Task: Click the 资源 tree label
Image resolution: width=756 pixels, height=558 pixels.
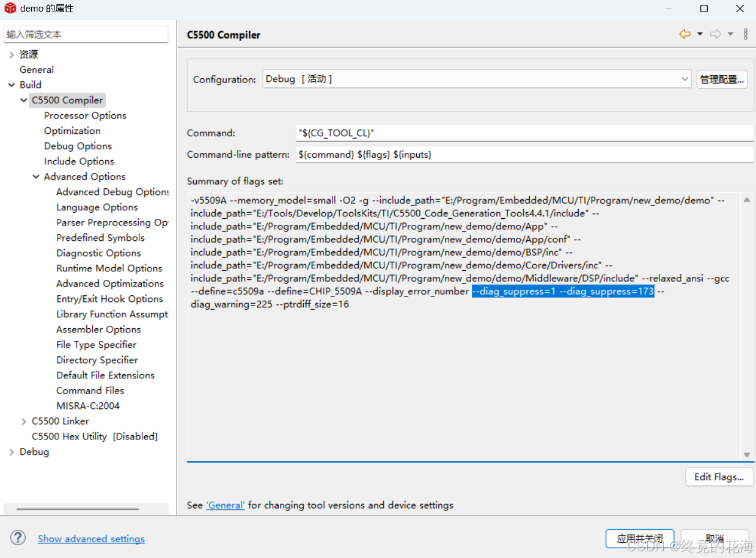Action: tap(28, 54)
